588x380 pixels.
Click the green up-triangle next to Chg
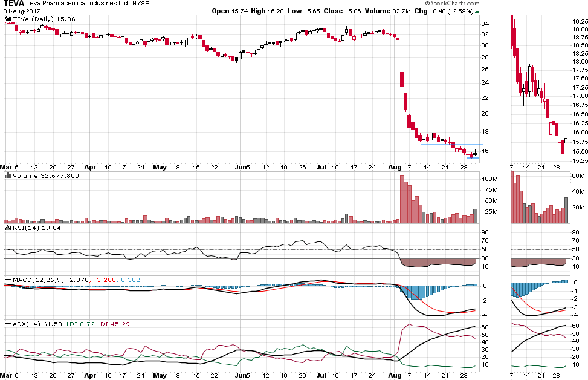(x=477, y=11)
